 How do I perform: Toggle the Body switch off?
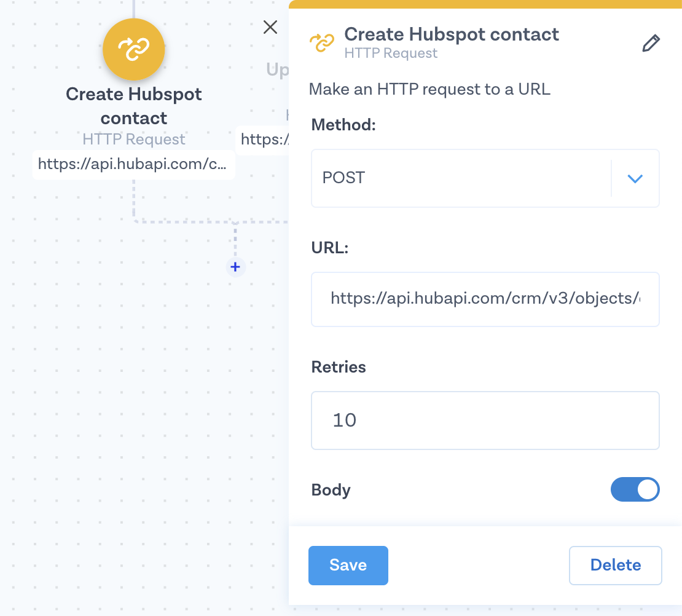pos(635,490)
